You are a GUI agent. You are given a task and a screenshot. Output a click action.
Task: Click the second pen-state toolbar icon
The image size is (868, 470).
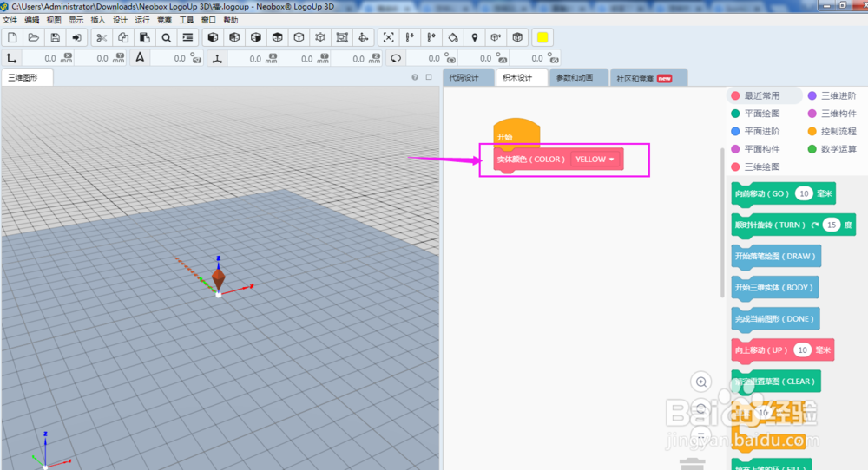click(431, 37)
